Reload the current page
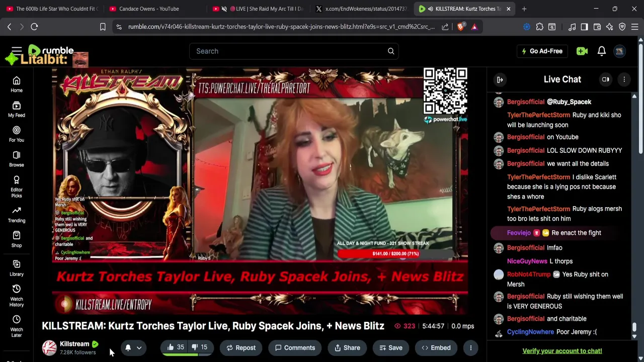Image resolution: width=644 pixels, height=362 pixels. [x=34, y=27]
